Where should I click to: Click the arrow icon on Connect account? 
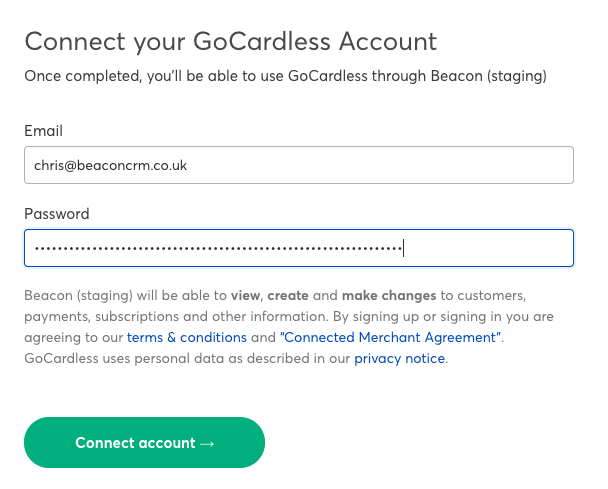coord(208,443)
